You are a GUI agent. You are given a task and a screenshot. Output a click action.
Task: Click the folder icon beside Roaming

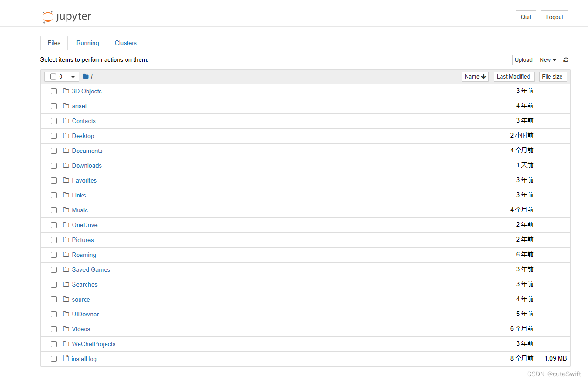click(x=66, y=255)
